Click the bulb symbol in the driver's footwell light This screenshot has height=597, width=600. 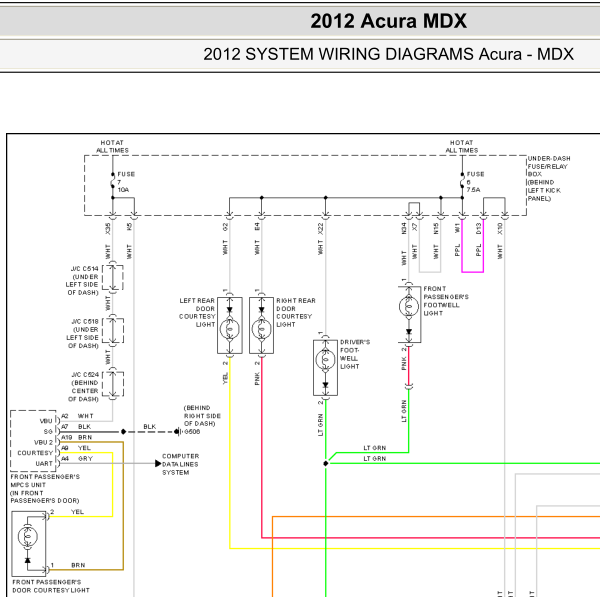(325, 359)
